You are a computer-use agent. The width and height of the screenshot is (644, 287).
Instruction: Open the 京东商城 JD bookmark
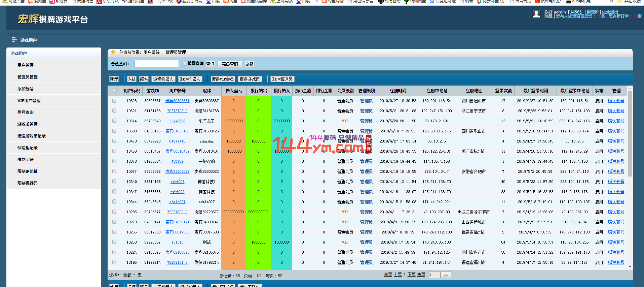point(108,1)
